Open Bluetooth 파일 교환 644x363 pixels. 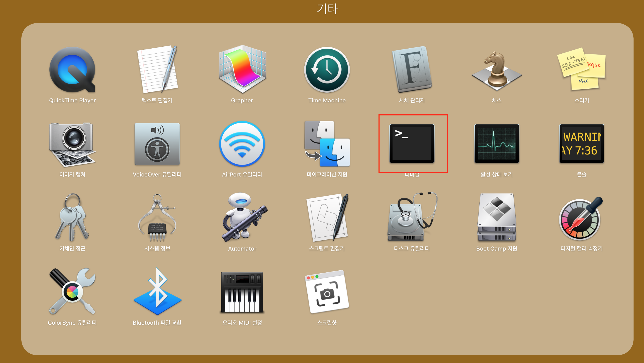coord(157,291)
